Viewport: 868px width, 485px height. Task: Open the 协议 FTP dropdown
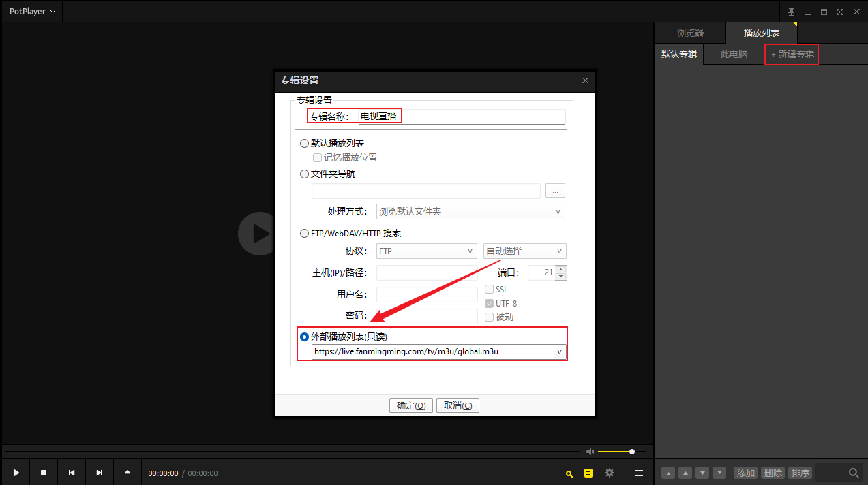coord(427,251)
